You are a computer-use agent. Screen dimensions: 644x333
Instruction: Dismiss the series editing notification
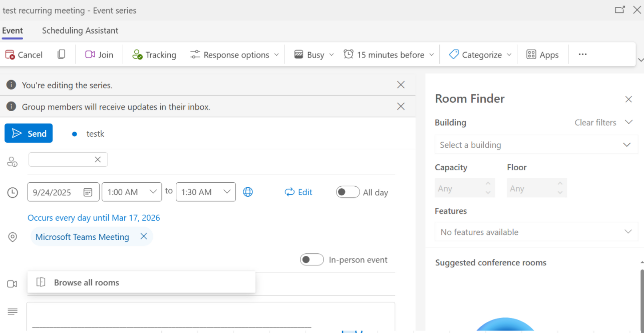point(401,85)
